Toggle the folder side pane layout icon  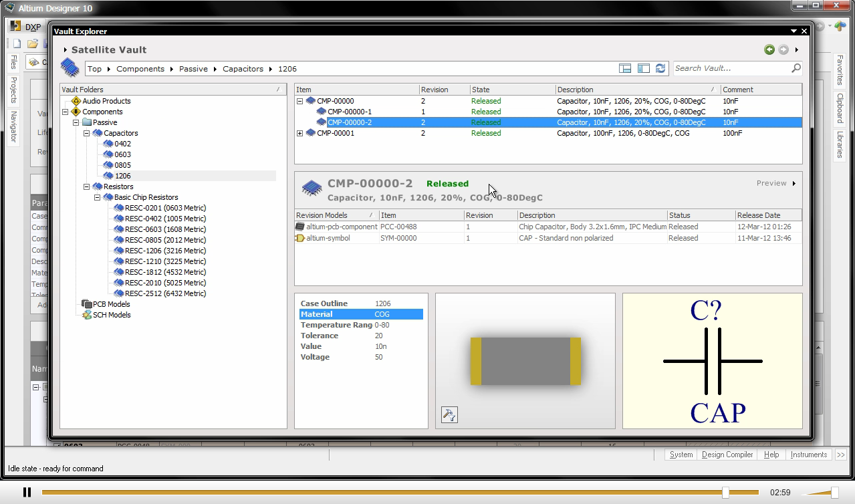click(x=644, y=68)
